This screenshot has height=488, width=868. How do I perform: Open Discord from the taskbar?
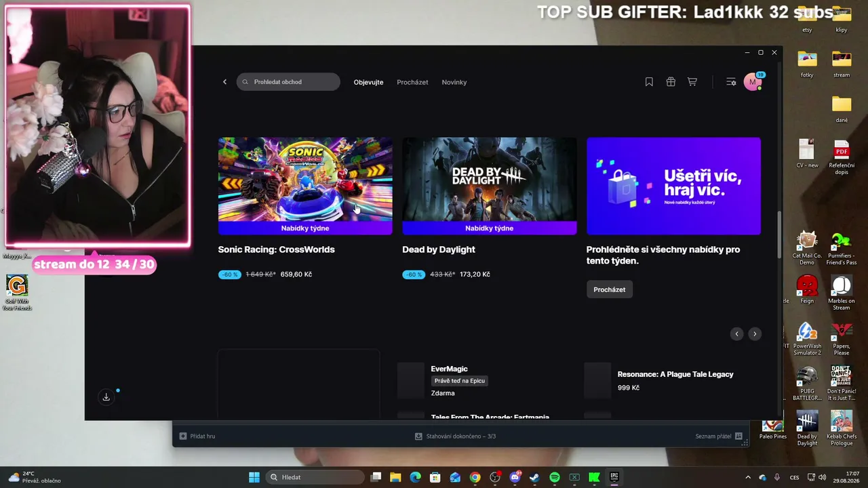coord(515,477)
